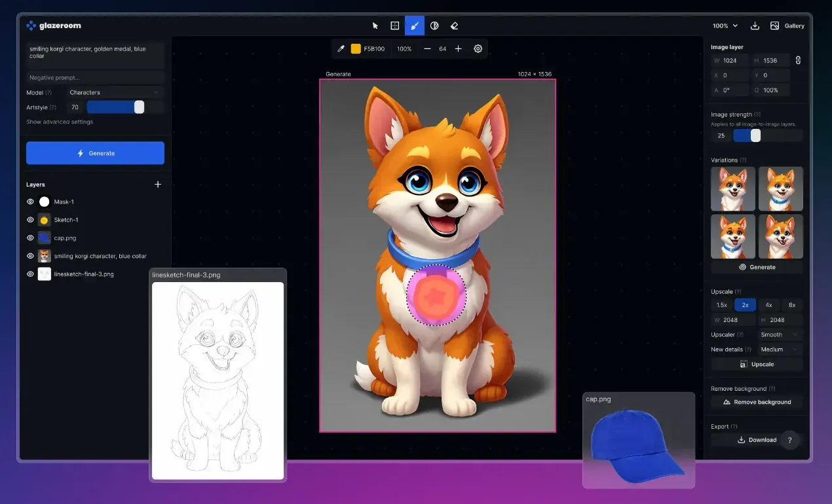
Task: Hide the Mask-1 layer
Action: (x=30, y=202)
